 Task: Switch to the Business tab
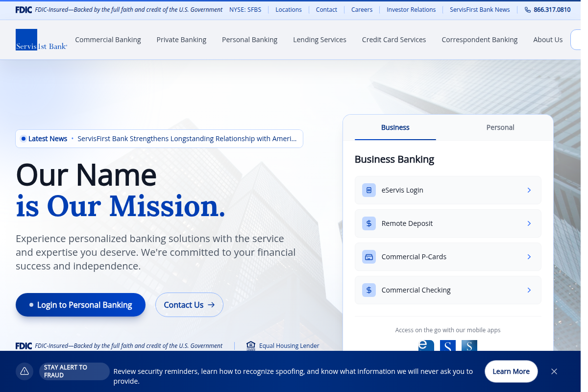395,127
